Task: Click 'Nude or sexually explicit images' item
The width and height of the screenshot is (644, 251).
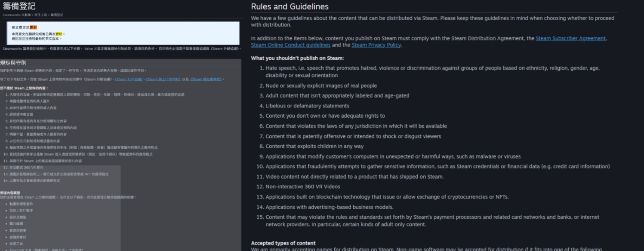Action: 321,86
